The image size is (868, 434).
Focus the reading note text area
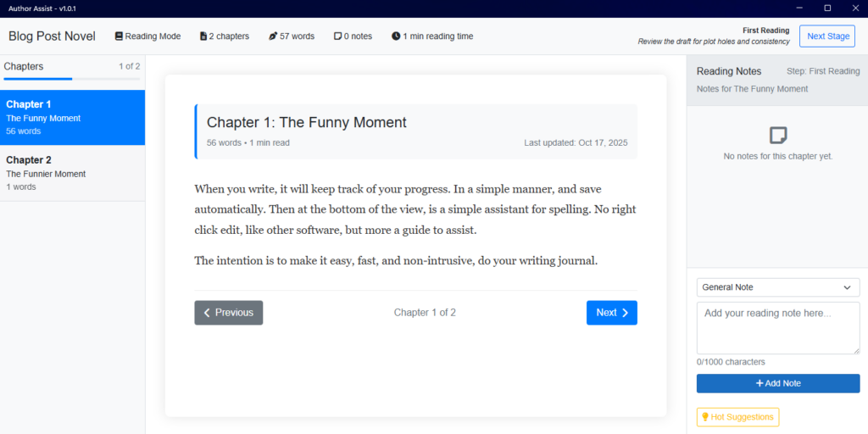pos(777,327)
